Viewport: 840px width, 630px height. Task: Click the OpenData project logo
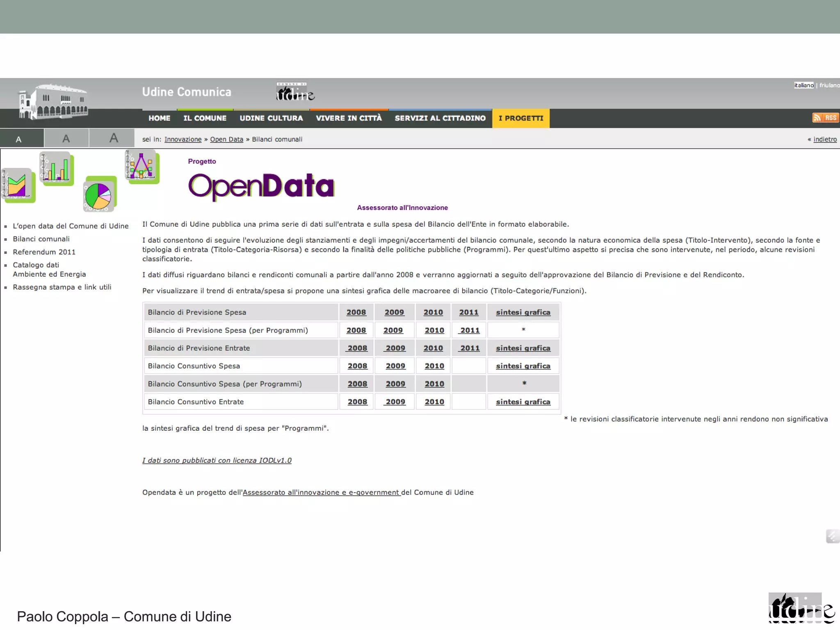point(261,186)
